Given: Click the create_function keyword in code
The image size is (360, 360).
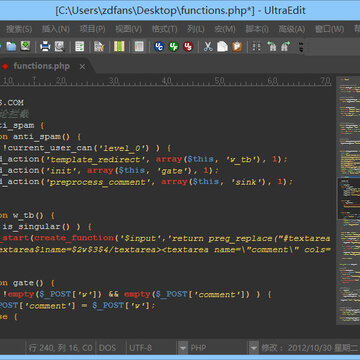Looking at the screenshot, I should 74,238.
